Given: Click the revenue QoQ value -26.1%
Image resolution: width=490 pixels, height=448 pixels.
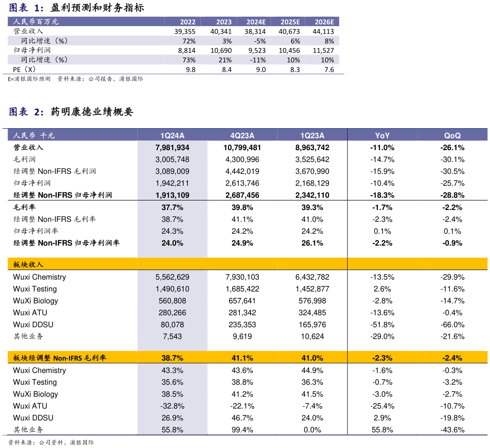Looking at the screenshot, I should click(x=452, y=148).
